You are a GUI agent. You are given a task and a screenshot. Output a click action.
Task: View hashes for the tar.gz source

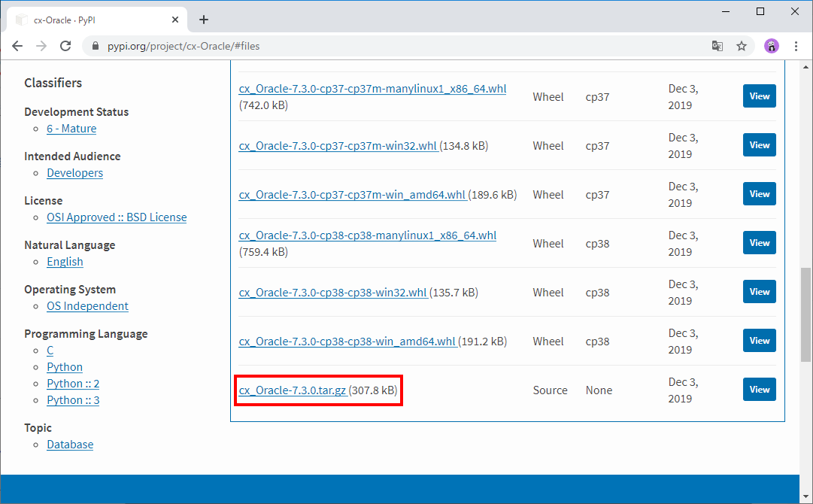coord(759,390)
